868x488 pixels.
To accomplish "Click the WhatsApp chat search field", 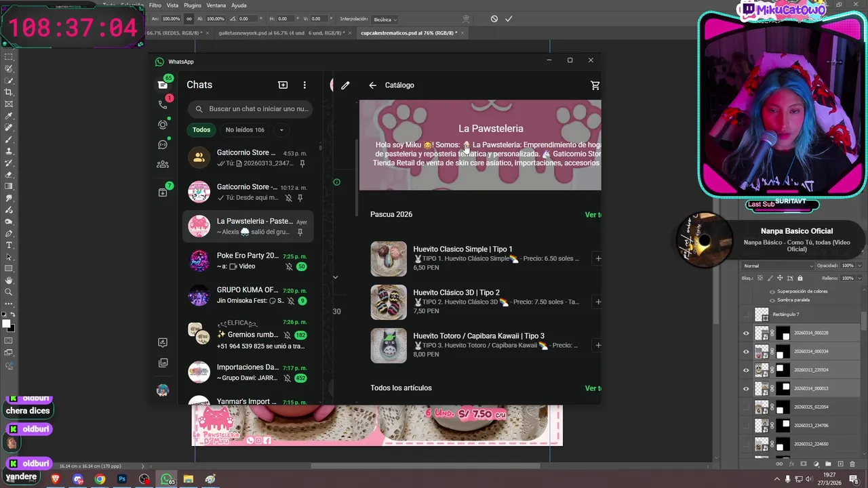I will pyautogui.click(x=251, y=108).
